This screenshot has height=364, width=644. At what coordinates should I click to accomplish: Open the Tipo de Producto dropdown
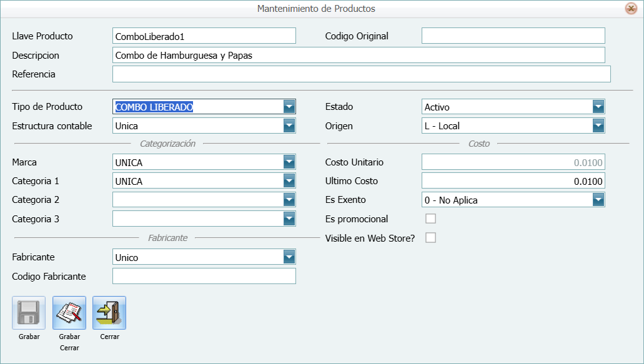(289, 107)
